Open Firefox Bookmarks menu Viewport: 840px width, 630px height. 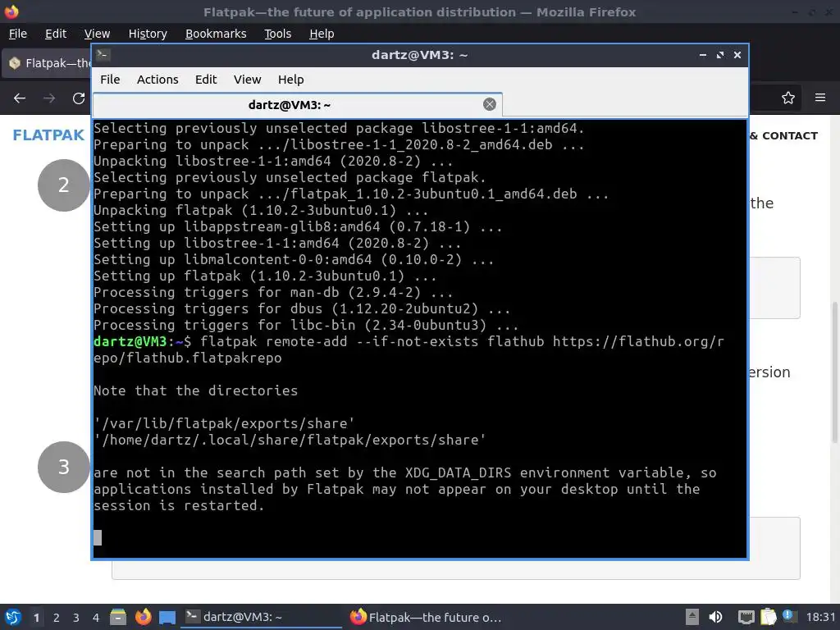(x=216, y=33)
